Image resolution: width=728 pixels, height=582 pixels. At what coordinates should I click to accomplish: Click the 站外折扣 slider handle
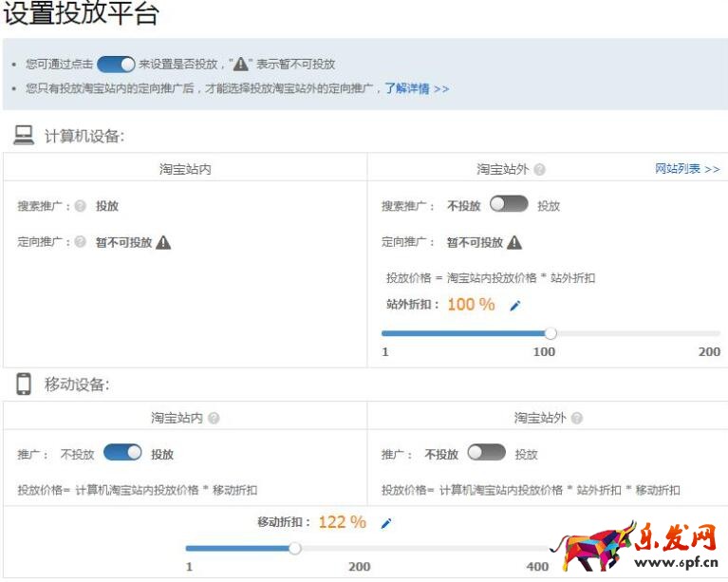pyautogui.click(x=551, y=333)
